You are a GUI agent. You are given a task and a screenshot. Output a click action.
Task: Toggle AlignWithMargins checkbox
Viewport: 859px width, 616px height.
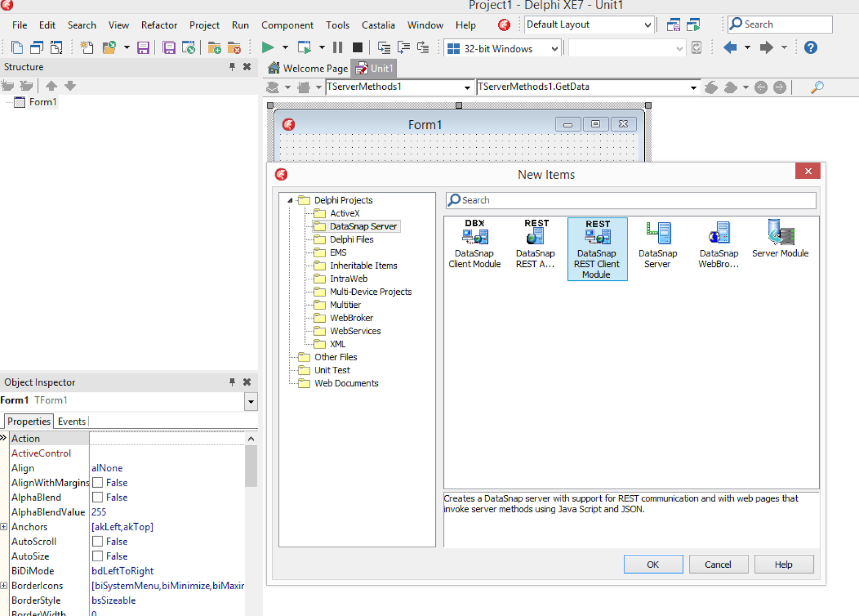pyautogui.click(x=98, y=482)
